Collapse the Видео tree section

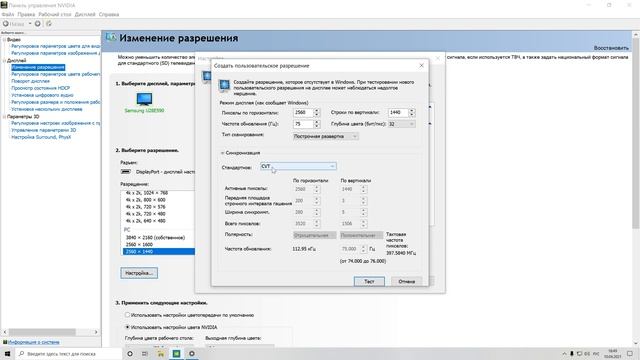4,40
